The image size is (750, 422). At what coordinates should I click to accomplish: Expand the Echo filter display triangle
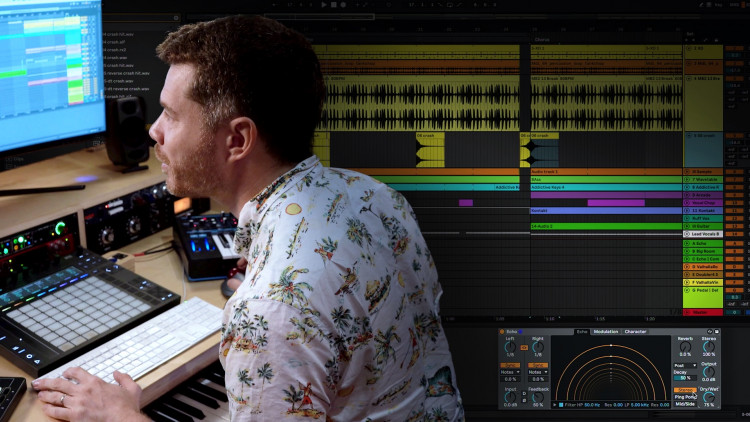point(555,405)
